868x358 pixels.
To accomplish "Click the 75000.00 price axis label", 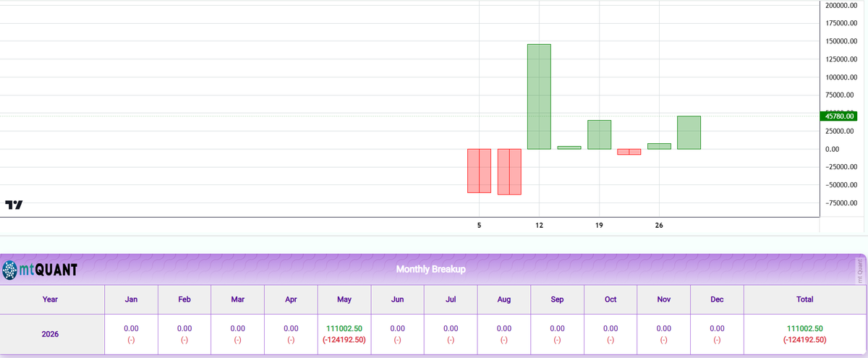I will pos(841,95).
